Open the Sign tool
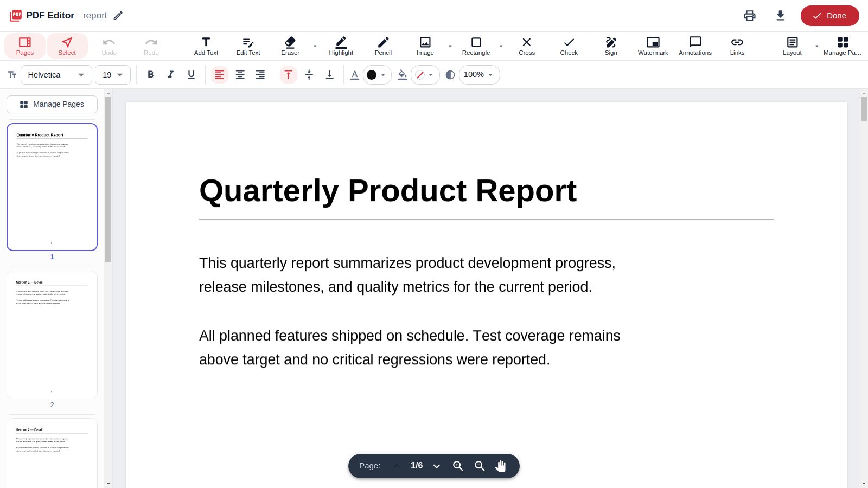 (611, 46)
